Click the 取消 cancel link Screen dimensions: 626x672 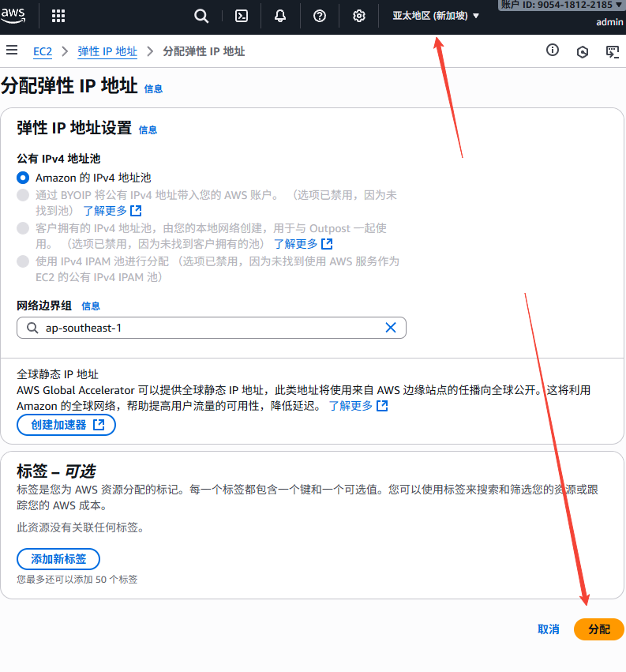[x=548, y=629]
